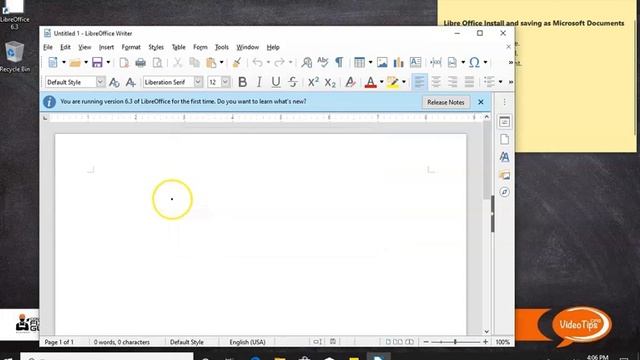Click the Insert Page Break icon
This screenshot has height=360, width=640.
(x=436, y=62)
